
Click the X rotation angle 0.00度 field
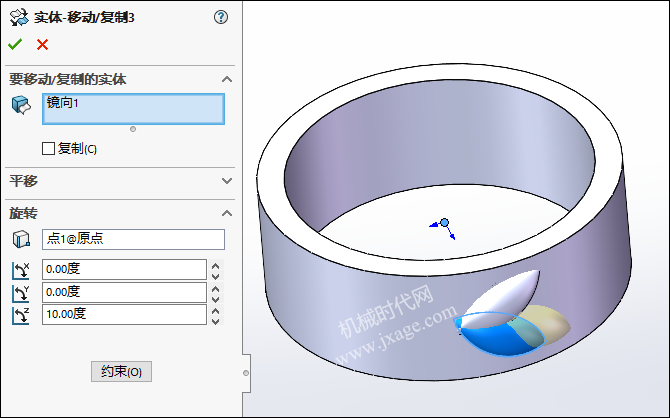124,269
